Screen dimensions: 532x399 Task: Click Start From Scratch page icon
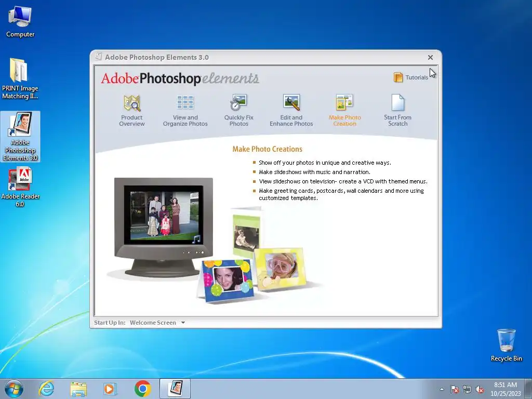(x=397, y=102)
